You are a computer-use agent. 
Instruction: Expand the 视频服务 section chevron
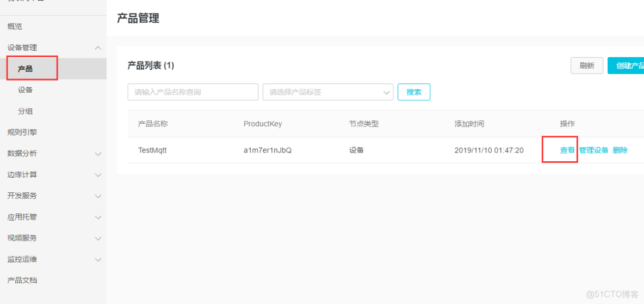tap(98, 239)
